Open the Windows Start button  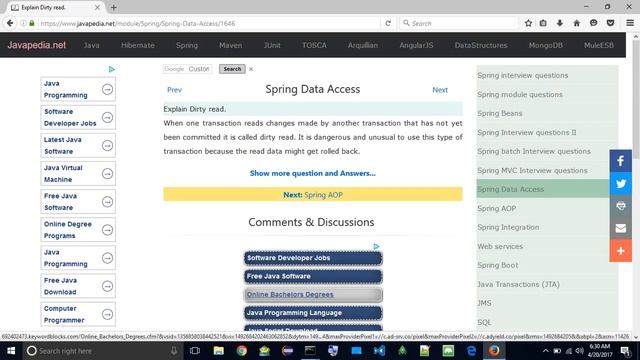pyautogui.click(x=11, y=351)
